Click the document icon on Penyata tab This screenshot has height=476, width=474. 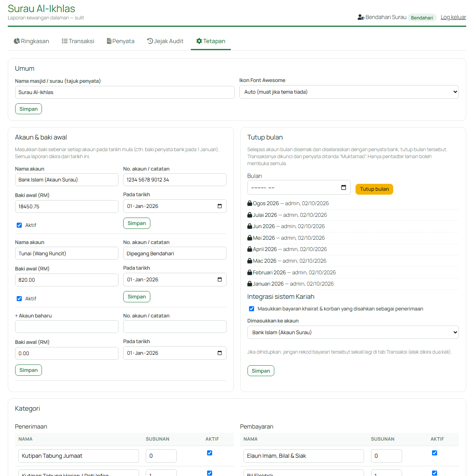point(109,41)
